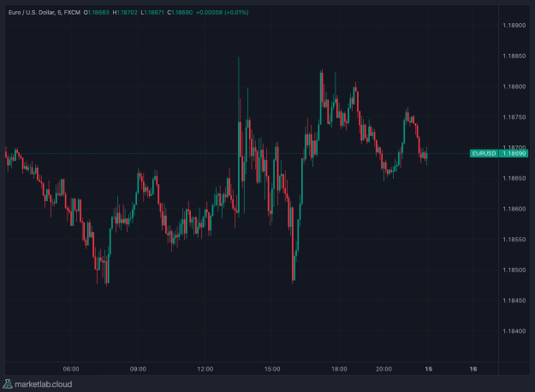Screen dimensions: 535x392
Task: Click the marketlab.cloud flask logo icon
Action: coord(8,383)
